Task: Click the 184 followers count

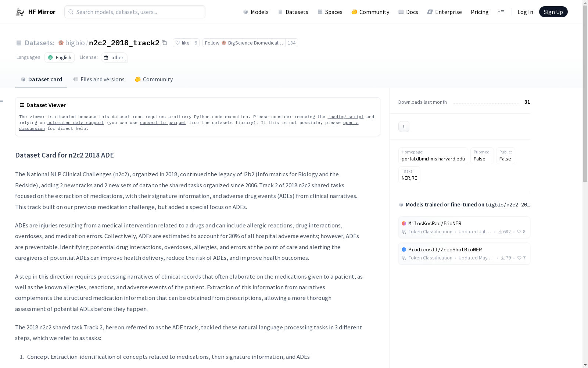Action: point(292,43)
